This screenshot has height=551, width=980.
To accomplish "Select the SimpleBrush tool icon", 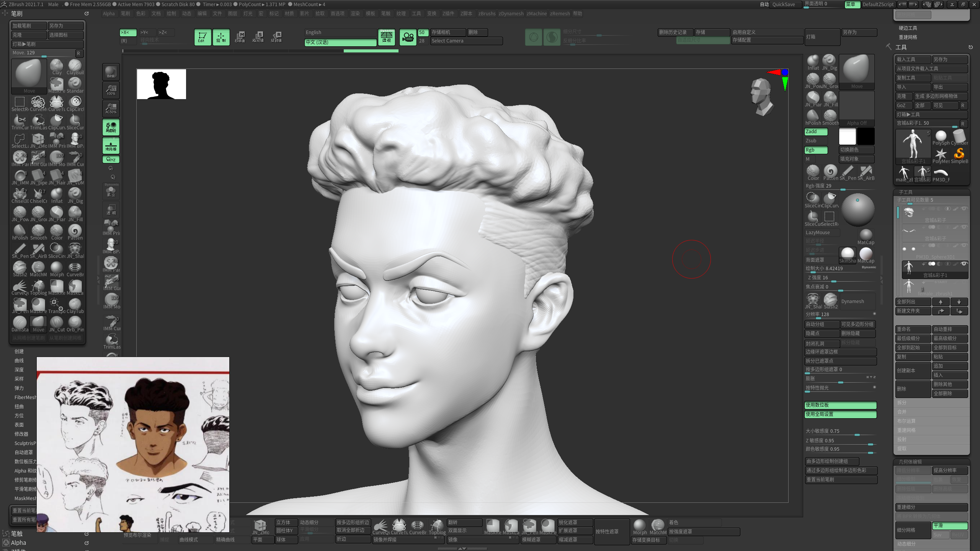I will 959,155.
